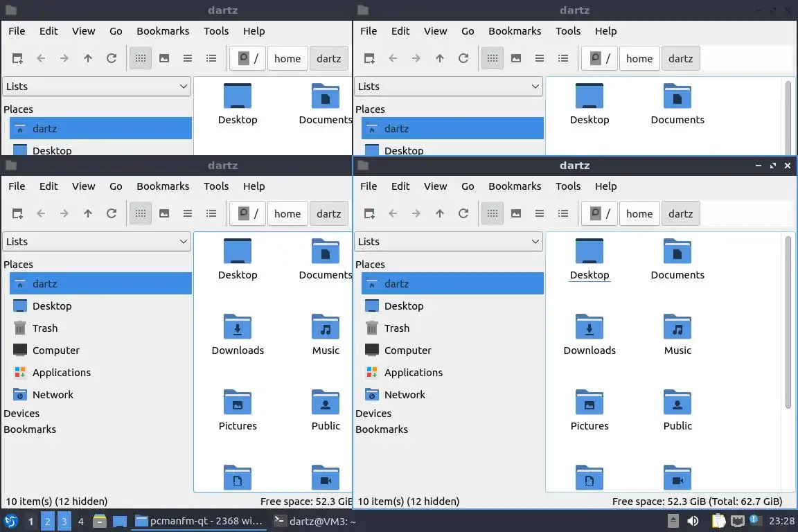The width and height of the screenshot is (798, 532).
Task: Select Public folder in bottom-right window
Action: point(677,410)
